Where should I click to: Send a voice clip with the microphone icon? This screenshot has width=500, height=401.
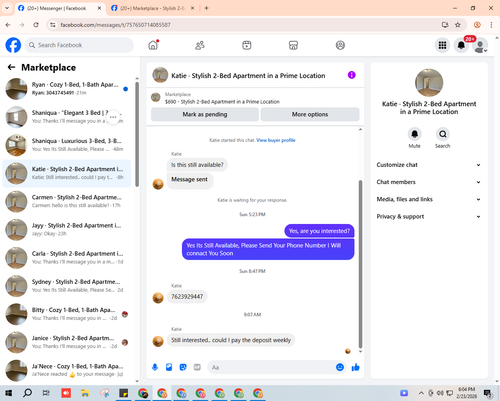coord(155,367)
